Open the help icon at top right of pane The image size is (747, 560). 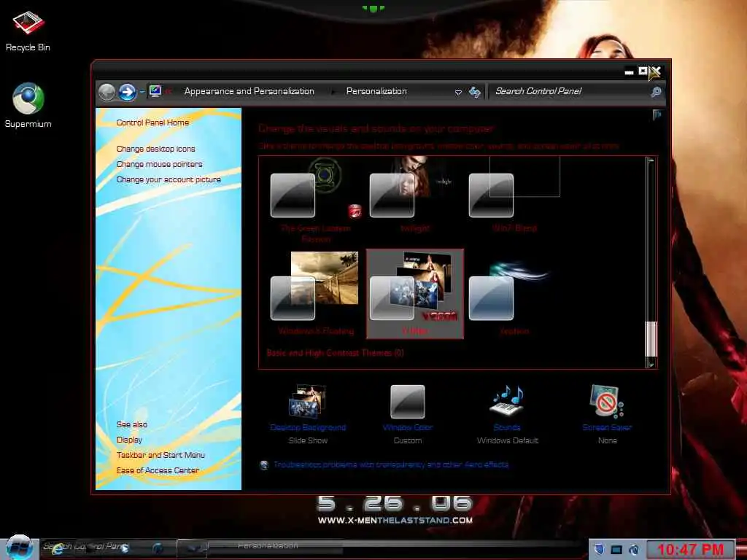click(657, 114)
